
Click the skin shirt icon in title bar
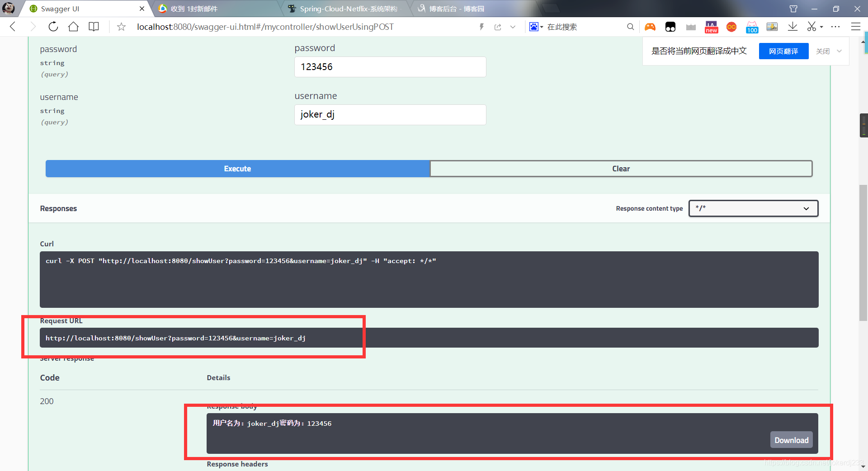coord(793,9)
